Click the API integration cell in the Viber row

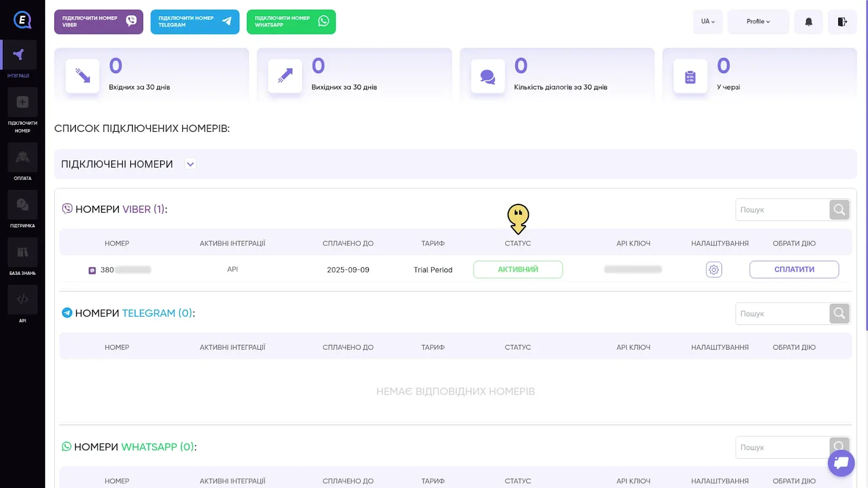click(x=233, y=269)
